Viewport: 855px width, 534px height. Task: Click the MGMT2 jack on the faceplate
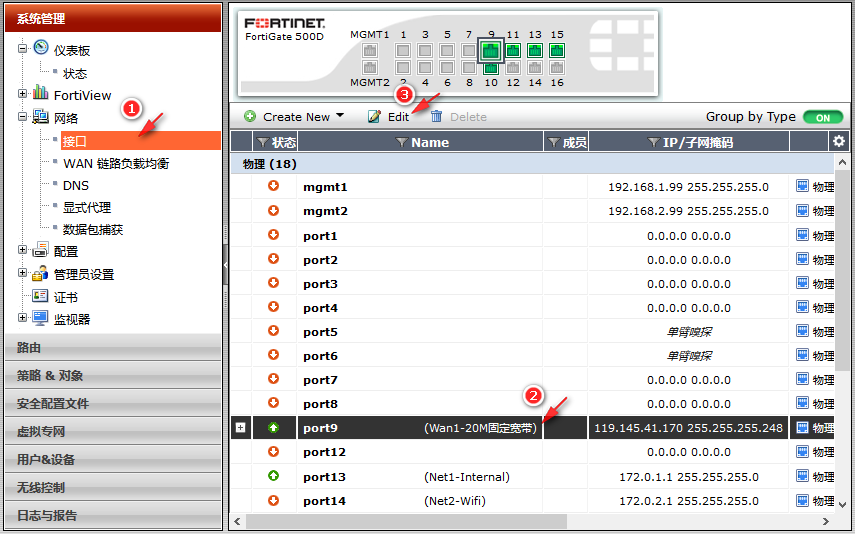370,68
